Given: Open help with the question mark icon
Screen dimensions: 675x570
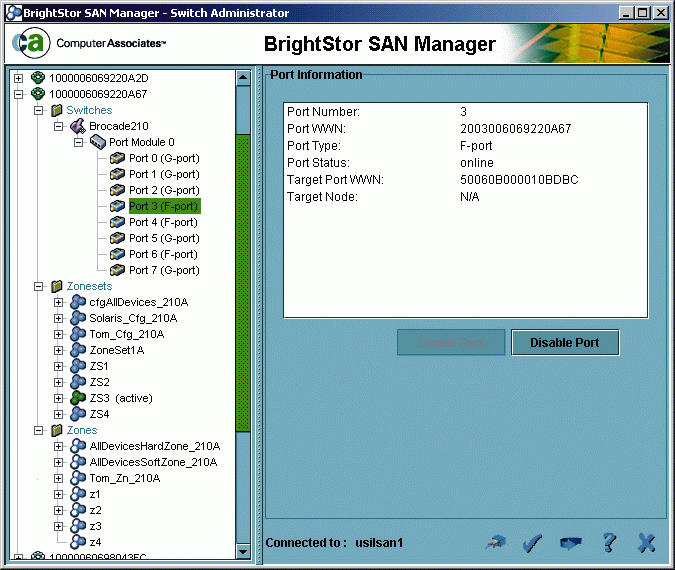Looking at the screenshot, I should (609, 542).
